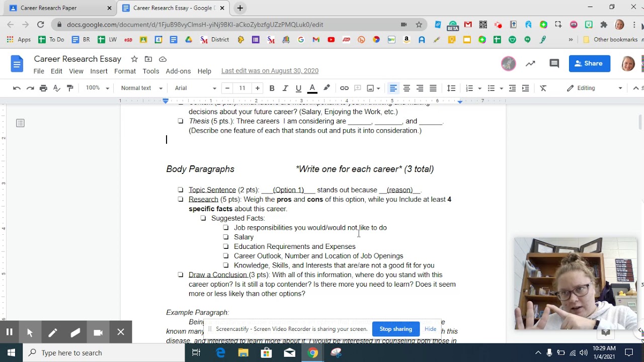Click the Undo icon in Docs toolbar

tap(17, 88)
